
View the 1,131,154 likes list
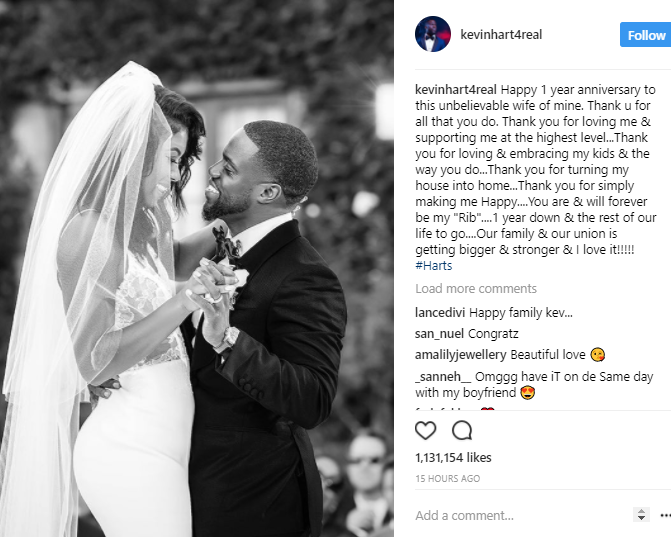(453, 458)
